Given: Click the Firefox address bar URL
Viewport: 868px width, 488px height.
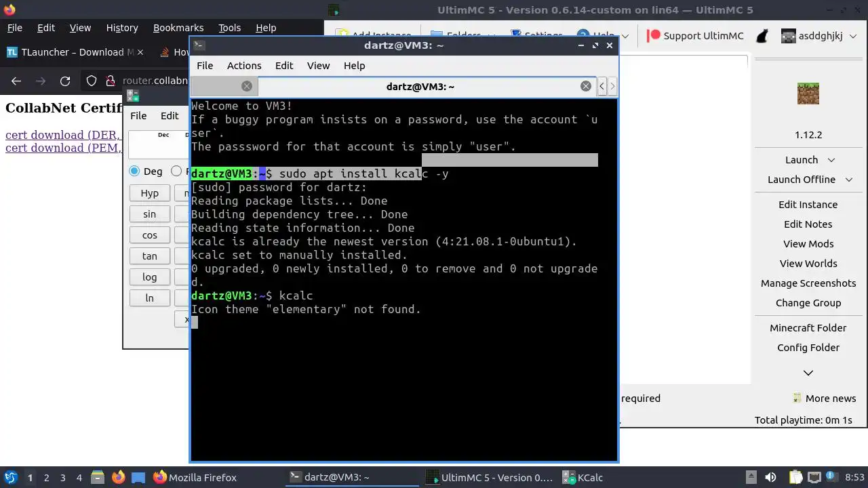Looking at the screenshot, I should (155, 81).
